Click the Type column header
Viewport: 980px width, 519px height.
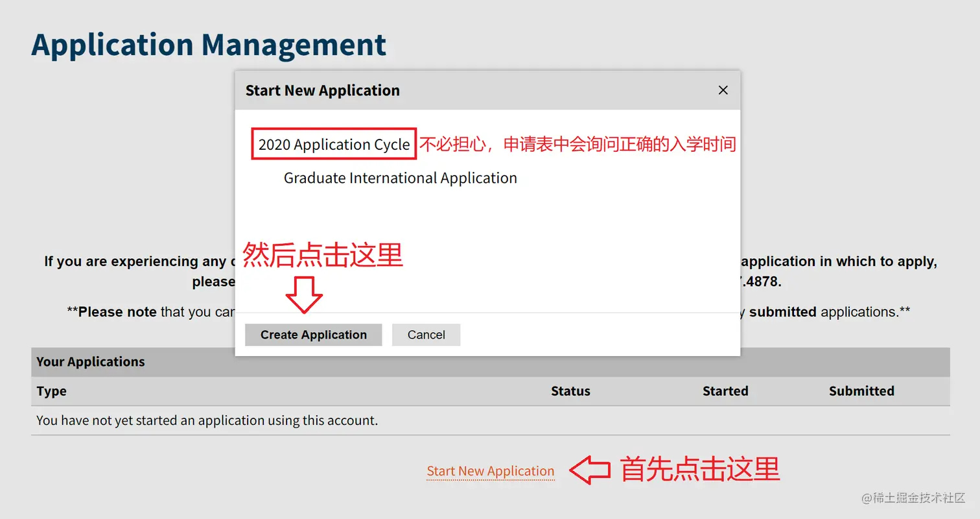(x=52, y=391)
